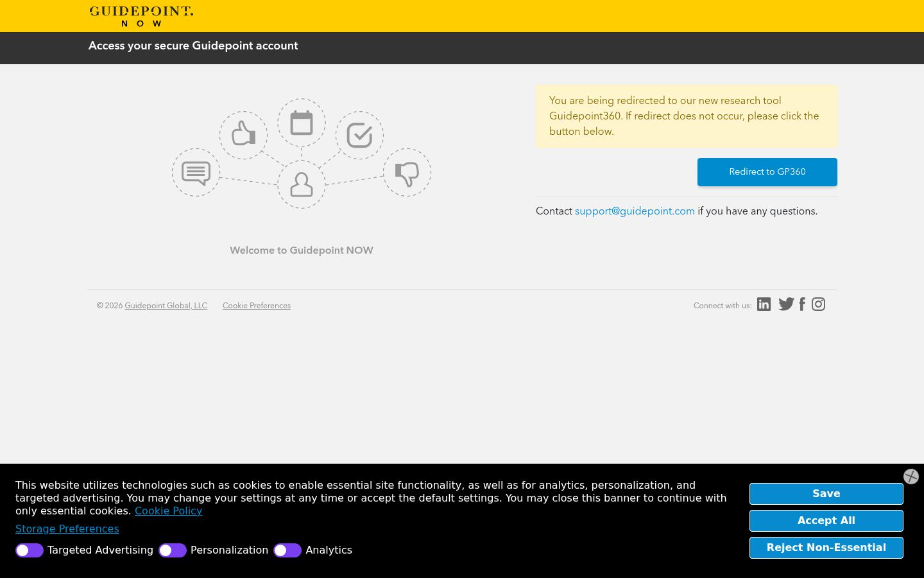Accept All cookies
Image resolution: width=924 pixels, height=578 pixels.
826,521
